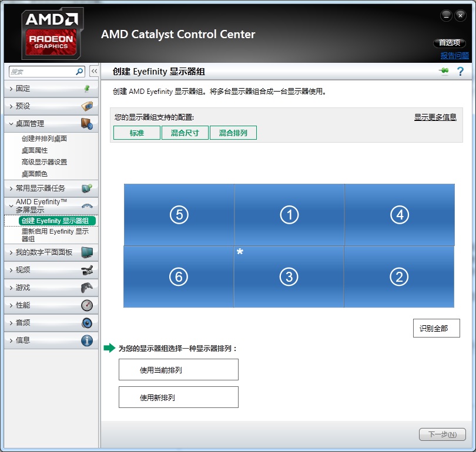Click the Eyefinity arc icon in sidebar
The width and height of the screenshot is (476, 452).
(x=87, y=206)
